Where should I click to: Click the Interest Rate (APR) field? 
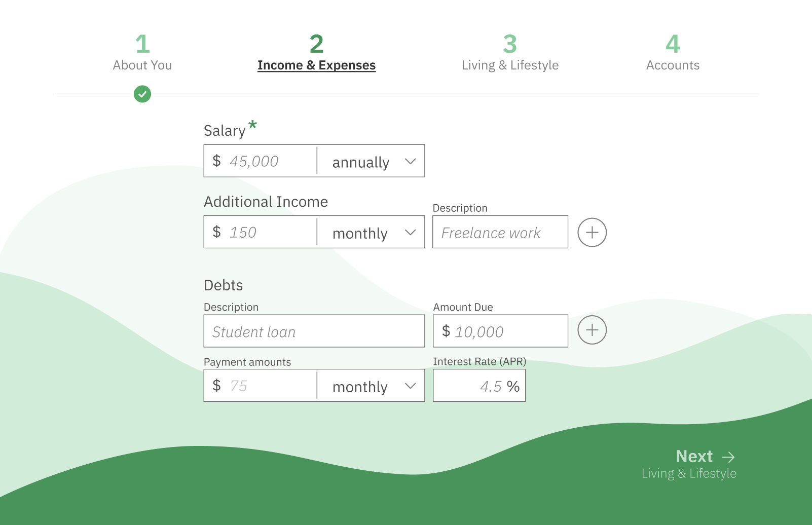[479, 385]
